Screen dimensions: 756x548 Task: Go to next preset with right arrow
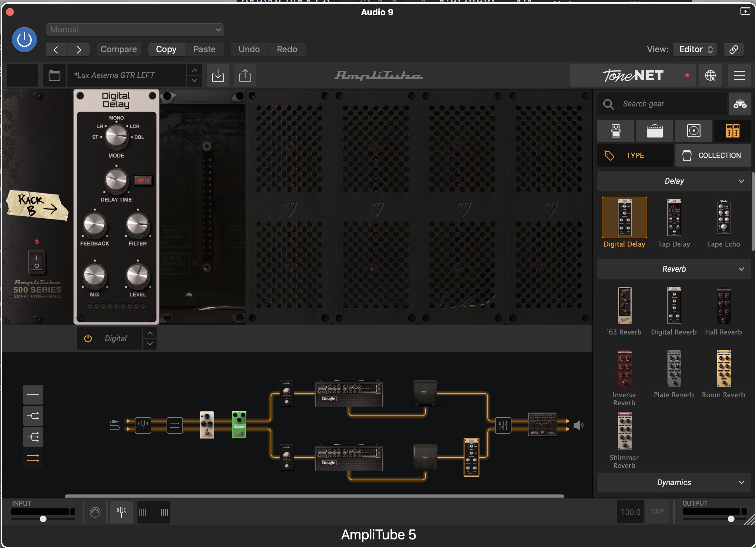click(79, 49)
